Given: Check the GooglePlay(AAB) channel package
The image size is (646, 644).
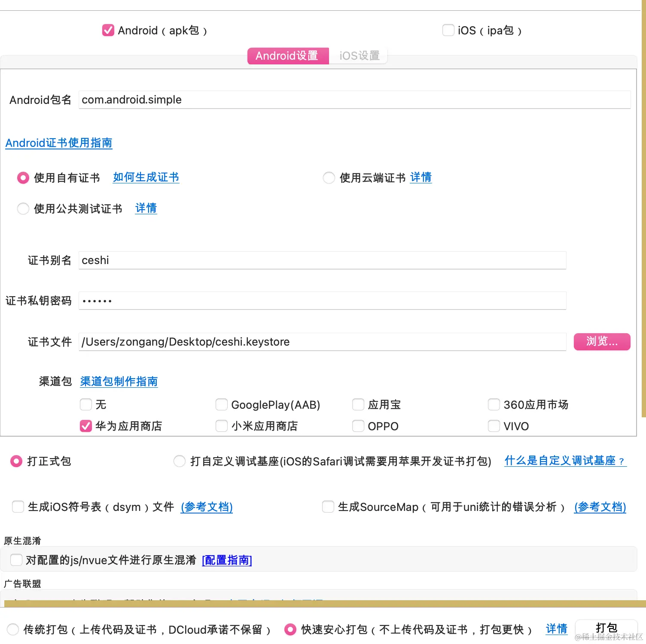Looking at the screenshot, I should (x=221, y=404).
